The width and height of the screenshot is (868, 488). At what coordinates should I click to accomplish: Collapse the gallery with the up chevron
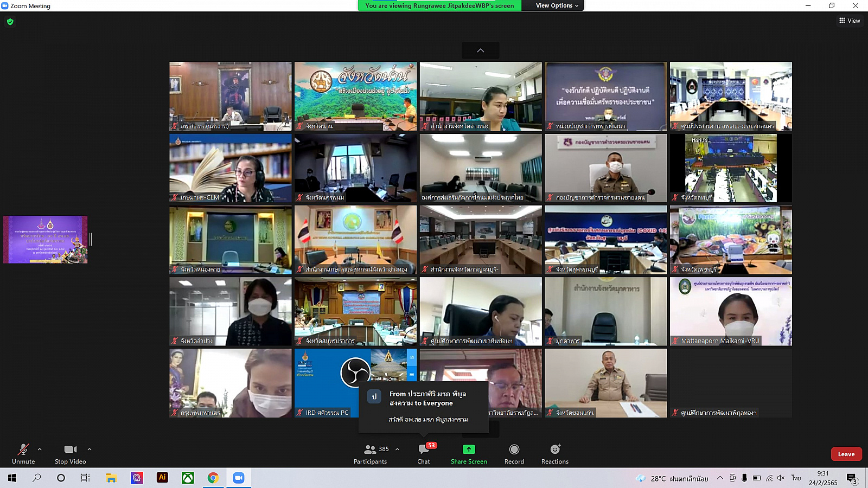click(481, 50)
